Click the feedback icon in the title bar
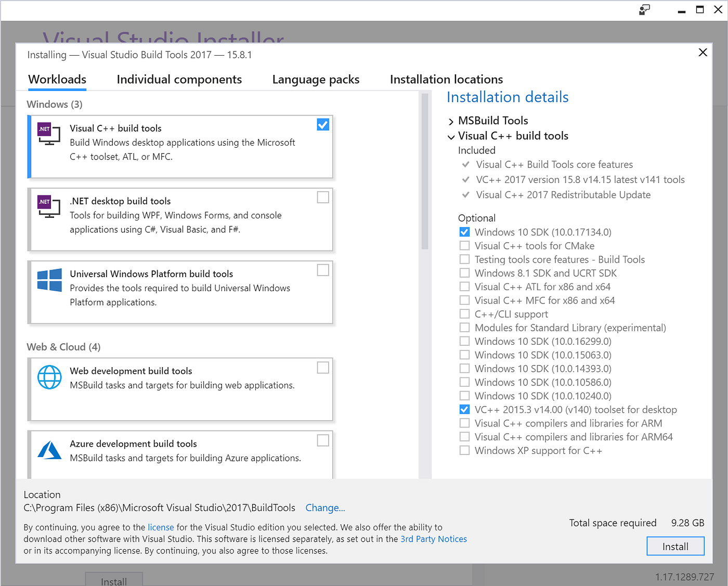This screenshot has width=728, height=586. (x=644, y=10)
